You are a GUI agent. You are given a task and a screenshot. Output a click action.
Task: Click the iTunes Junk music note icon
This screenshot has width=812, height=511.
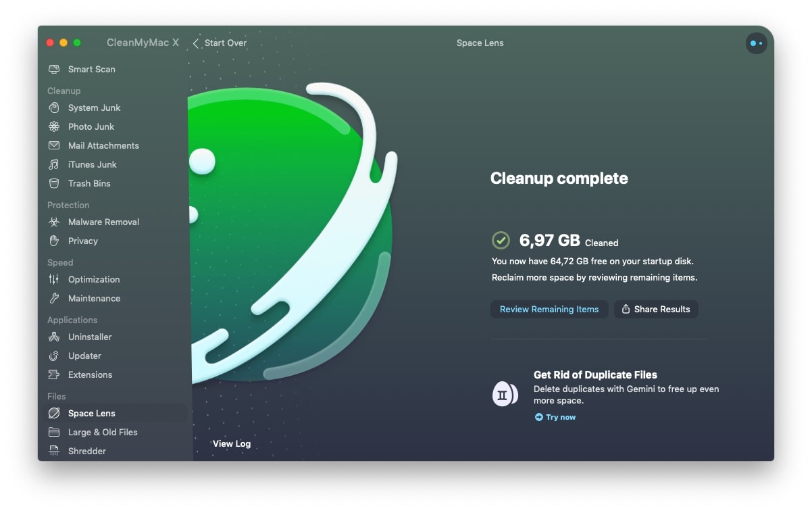tap(54, 164)
